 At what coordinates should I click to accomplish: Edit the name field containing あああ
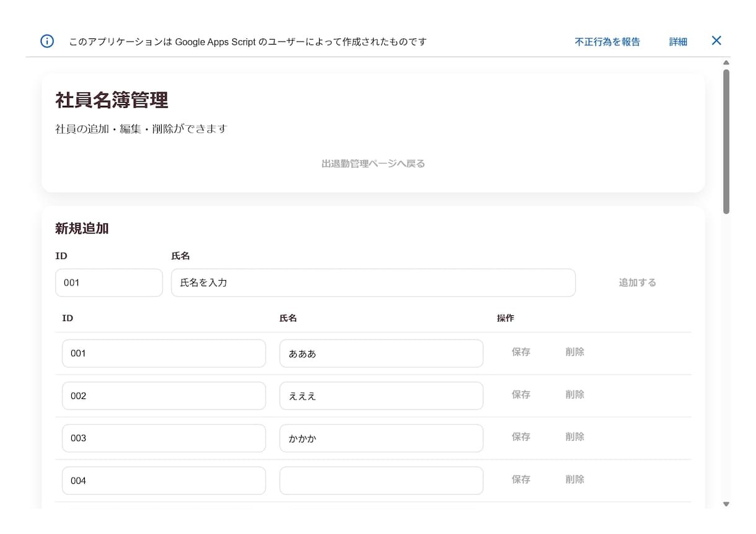pyautogui.click(x=381, y=353)
